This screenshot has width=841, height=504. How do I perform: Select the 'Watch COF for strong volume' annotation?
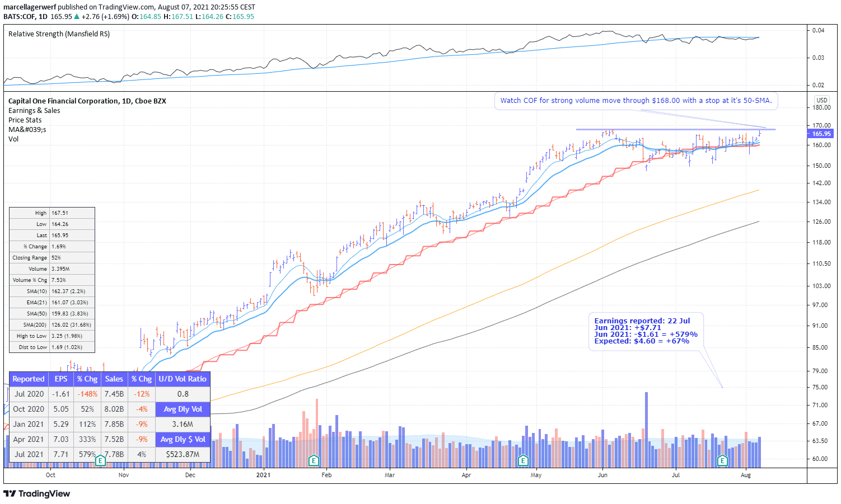click(x=636, y=101)
